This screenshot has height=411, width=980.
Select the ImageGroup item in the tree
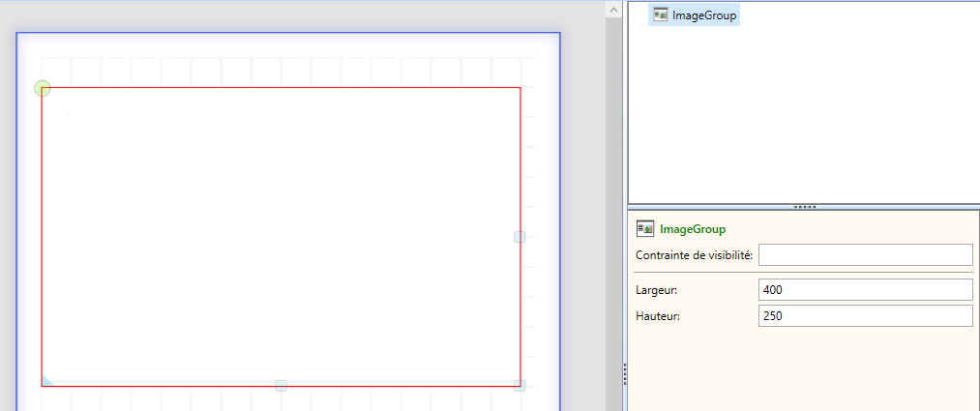point(694,15)
